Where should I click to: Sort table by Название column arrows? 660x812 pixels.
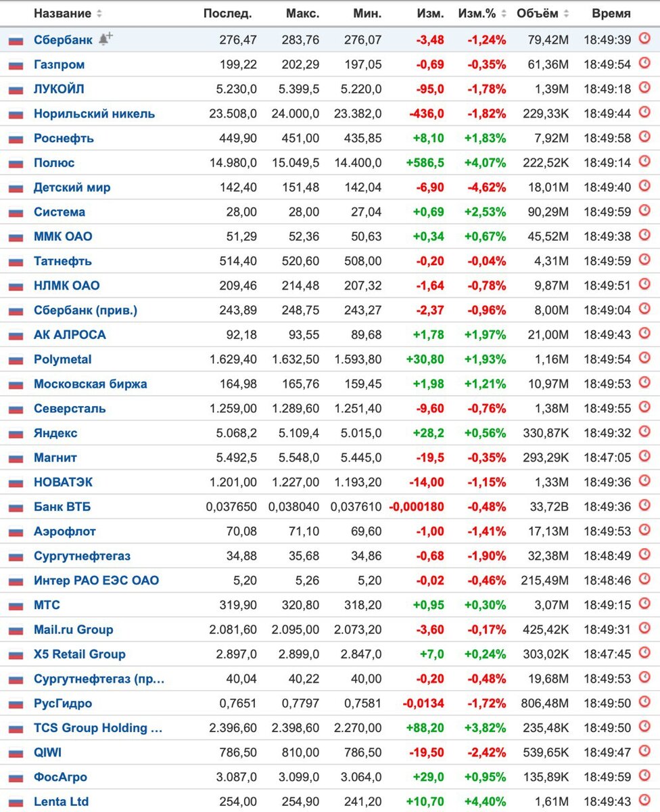[x=99, y=14]
